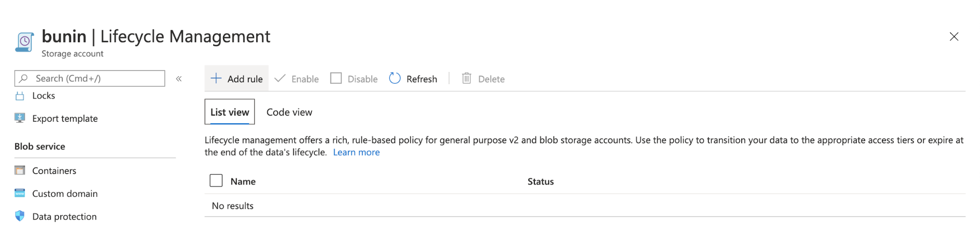The image size is (980, 228).
Task: Click the Enable checkmark in toolbar
Action: tap(280, 78)
